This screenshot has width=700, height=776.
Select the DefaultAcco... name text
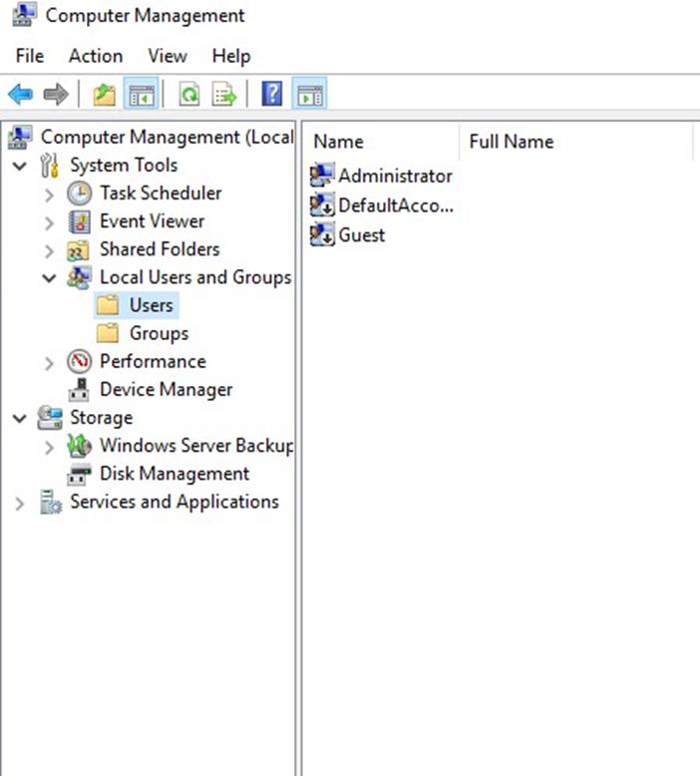pos(396,205)
